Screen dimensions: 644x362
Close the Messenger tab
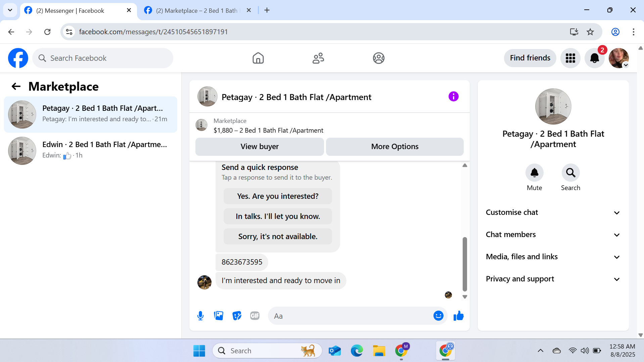tap(129, 10)
